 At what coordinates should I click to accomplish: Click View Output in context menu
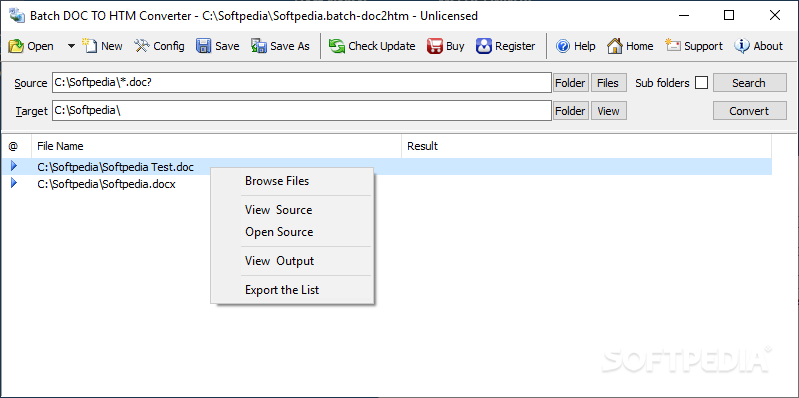pyautogui.click(x=292, y=261)
